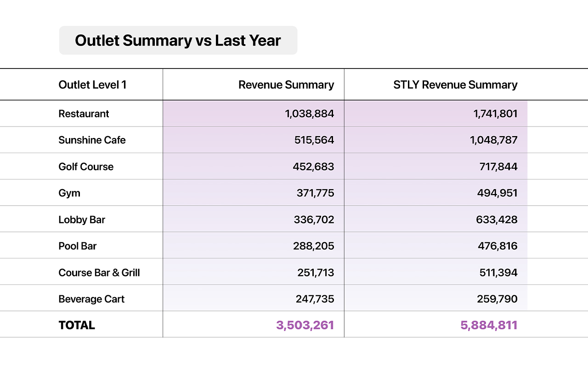
Task: Select Lobby Bar STLY value 633,428
Action: [x=497, y=219]
